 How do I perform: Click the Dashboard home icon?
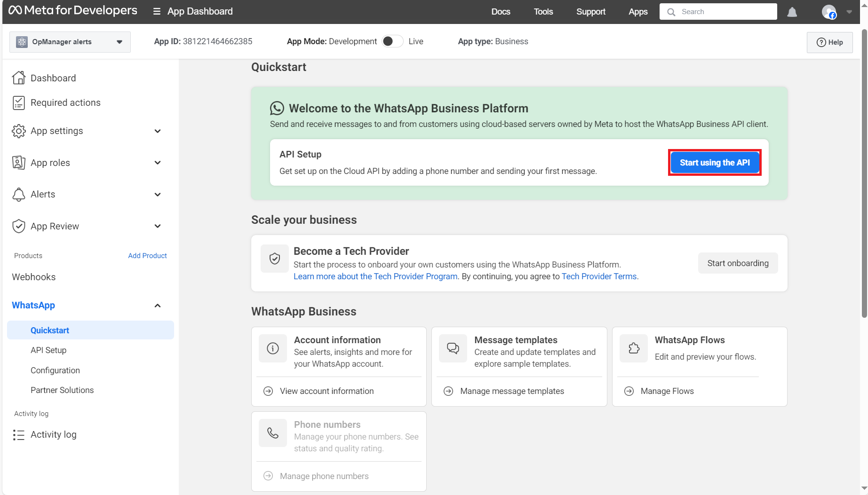(x=19, y=78)
